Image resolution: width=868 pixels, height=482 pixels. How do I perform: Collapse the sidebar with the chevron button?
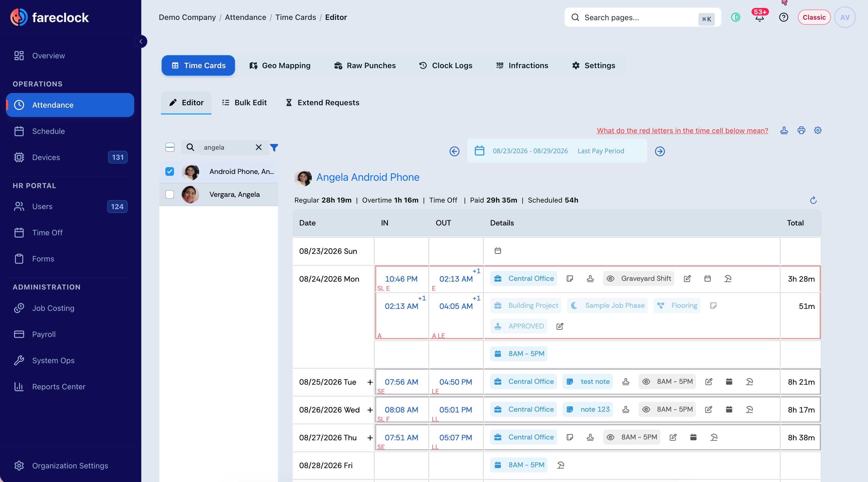[141, 41]
